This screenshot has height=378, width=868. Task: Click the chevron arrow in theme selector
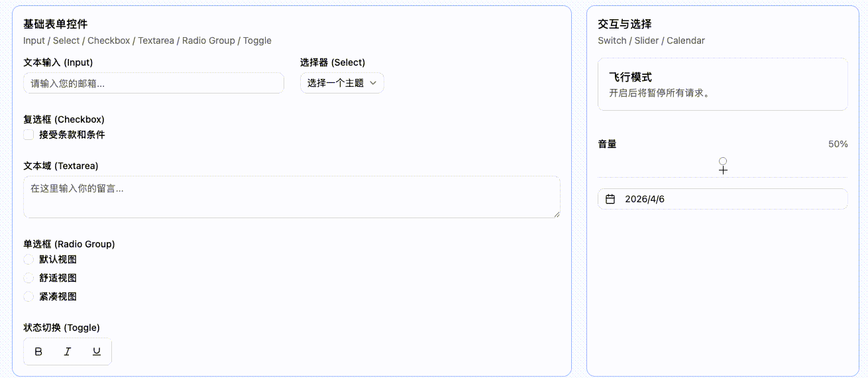(372, 84)
